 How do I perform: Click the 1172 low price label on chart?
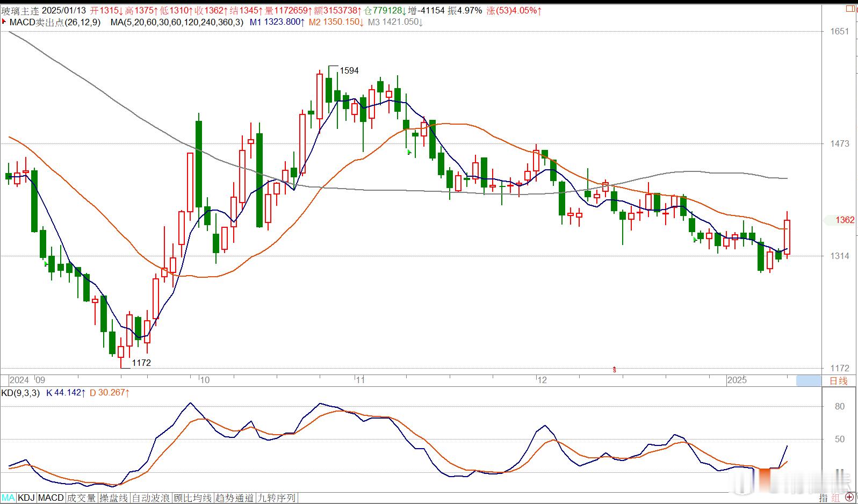pyautogui.click(x=141, y=363)
